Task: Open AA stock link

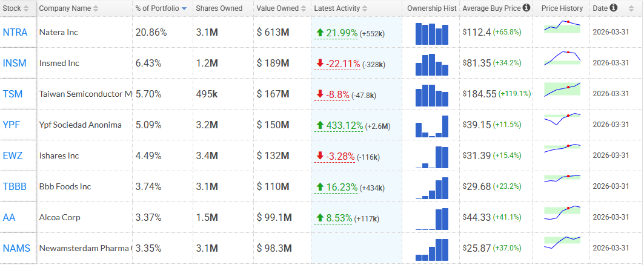Action: [9, 217]
